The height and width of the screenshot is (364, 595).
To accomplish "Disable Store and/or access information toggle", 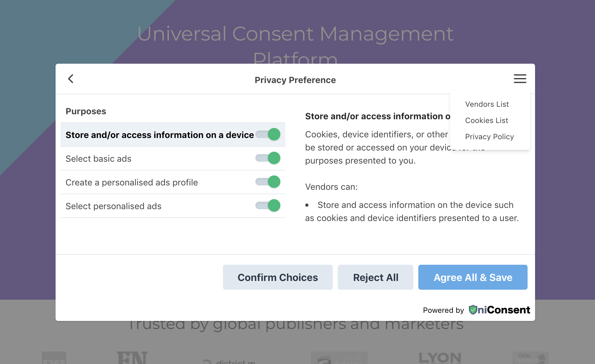I will click(x=268, y=135).
